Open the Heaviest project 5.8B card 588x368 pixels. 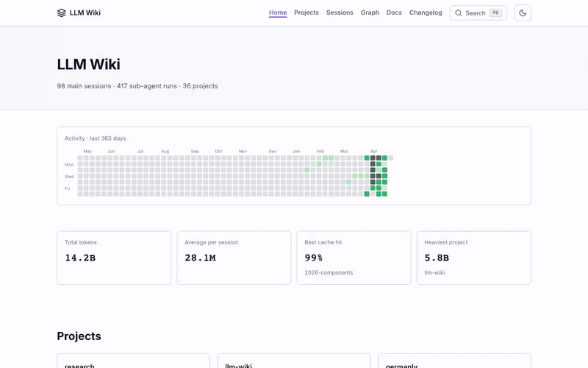coord(473,258)
